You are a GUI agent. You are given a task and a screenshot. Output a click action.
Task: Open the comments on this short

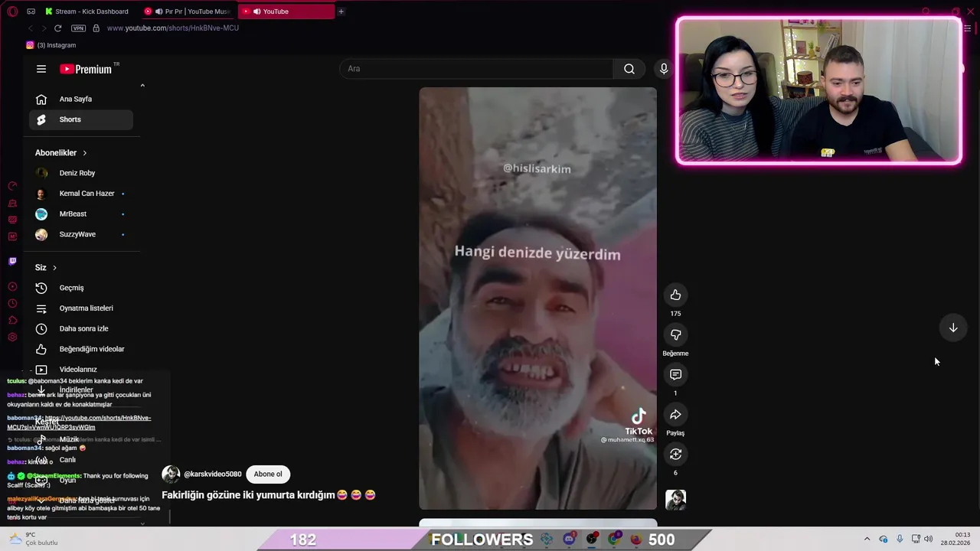point(675,375)
